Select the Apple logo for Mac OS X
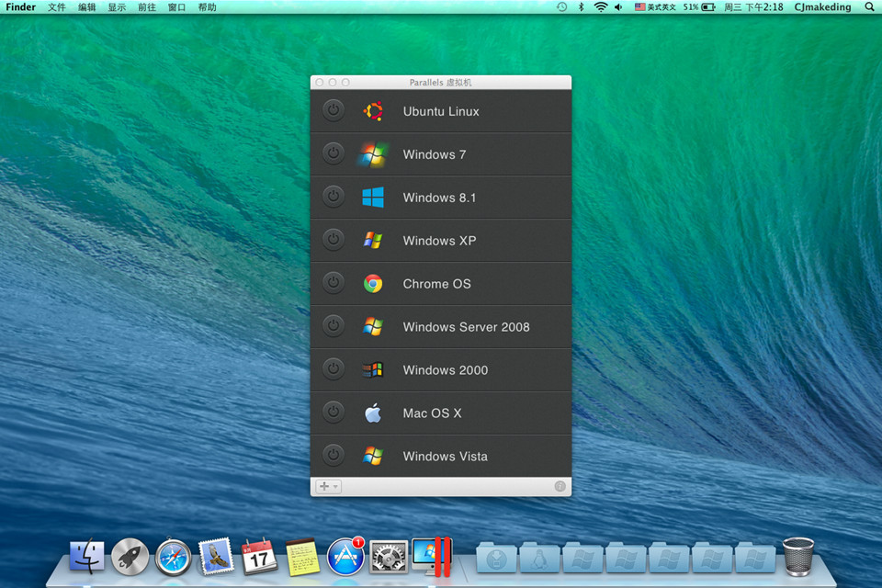Viewport: 882px width, 588px height. tap(373, 413)
